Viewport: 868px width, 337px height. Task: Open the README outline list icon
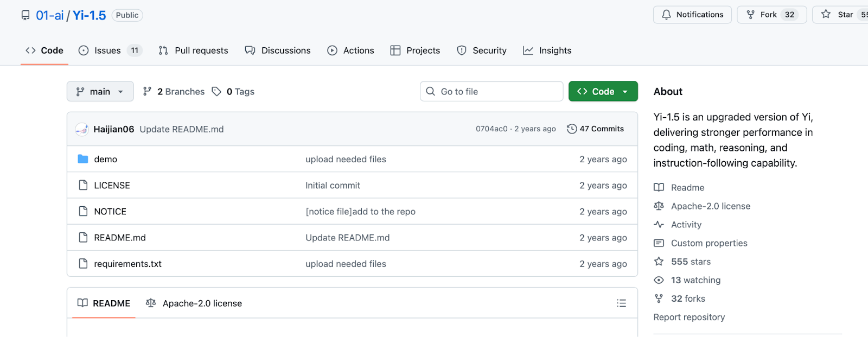point(622,303)
